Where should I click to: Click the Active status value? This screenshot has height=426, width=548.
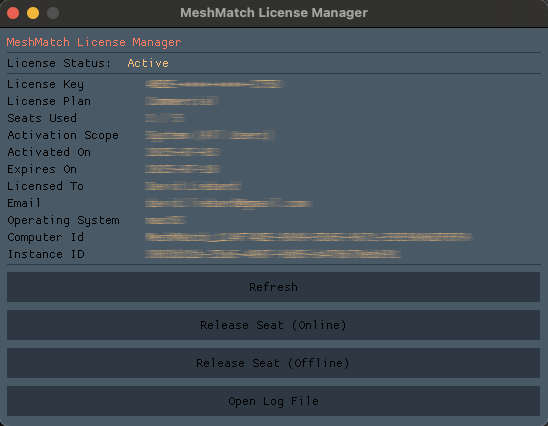click(148, 63)
